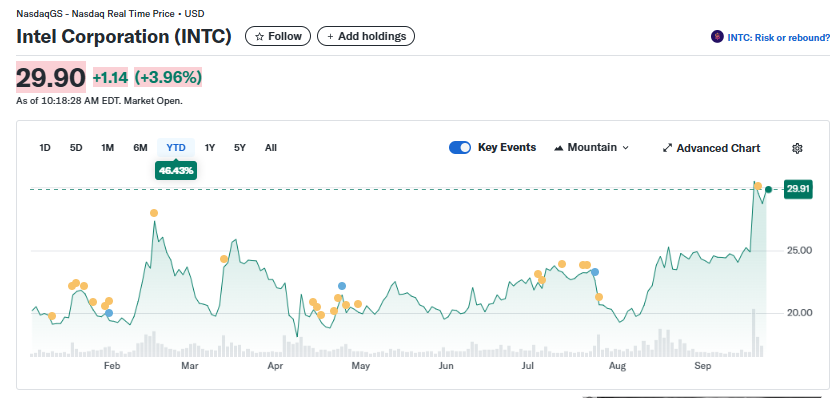Click the orange key event dot at September peak
The height and width of the screenshot is (398, 840).
coord(758,186)
